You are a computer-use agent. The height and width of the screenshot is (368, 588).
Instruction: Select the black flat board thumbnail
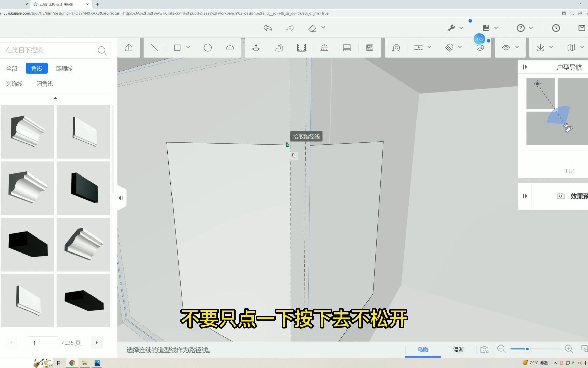pyautogui.click(x=83, y=188)
